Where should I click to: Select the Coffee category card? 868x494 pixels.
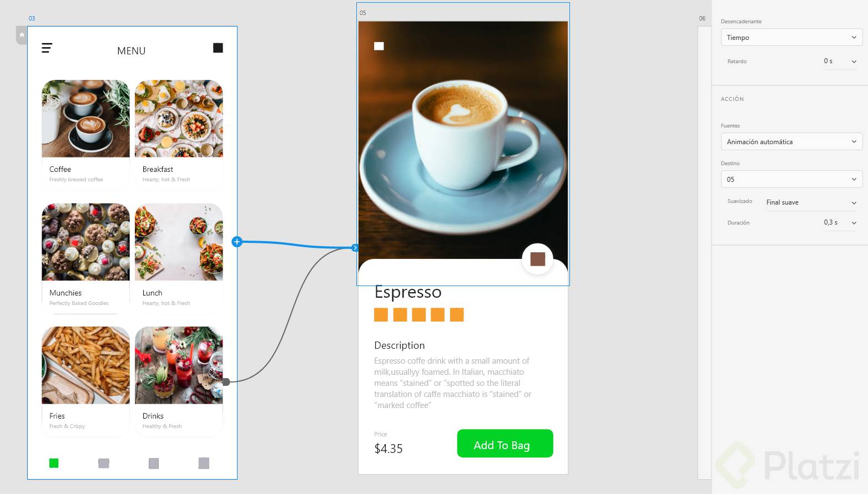click(x=85, y=134)
